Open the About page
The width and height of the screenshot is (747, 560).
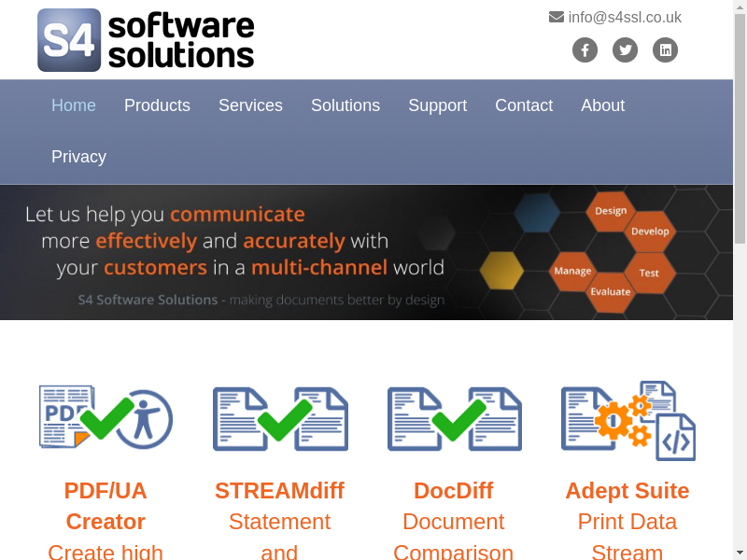click(602, 105)
